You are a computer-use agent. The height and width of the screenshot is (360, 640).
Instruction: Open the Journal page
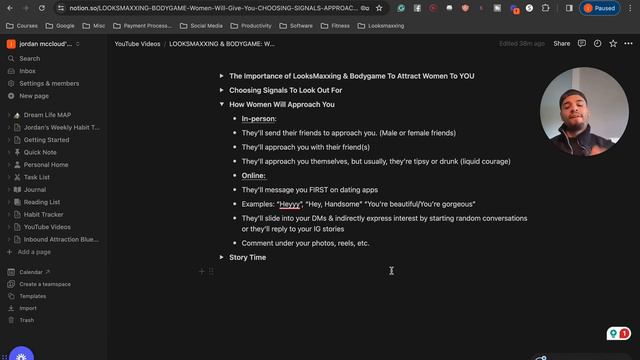[x=35, y=190]
